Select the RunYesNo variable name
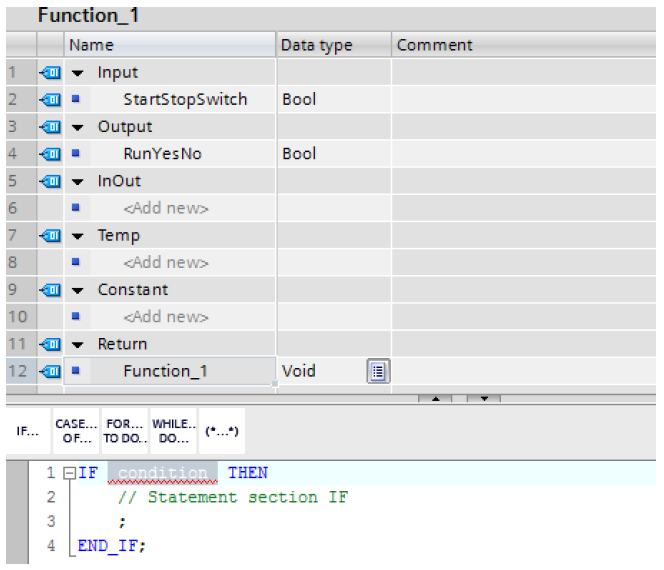The image size is (664, 570). point(162,154)
